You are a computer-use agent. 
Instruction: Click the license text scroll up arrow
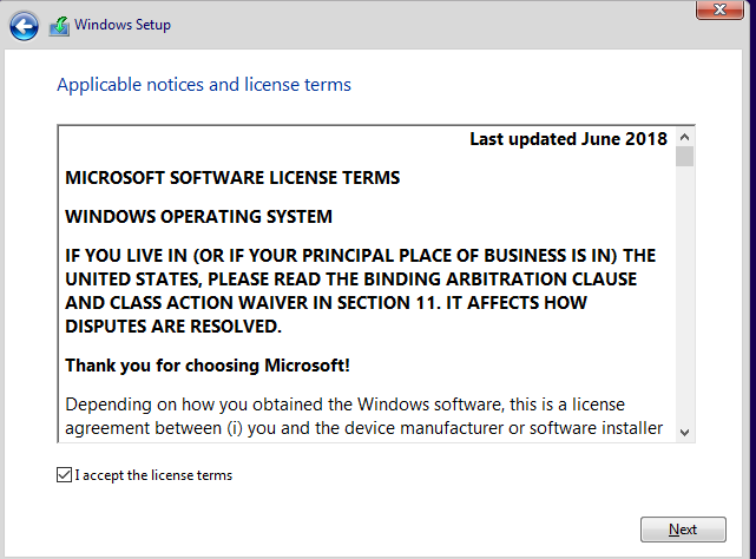684,137
